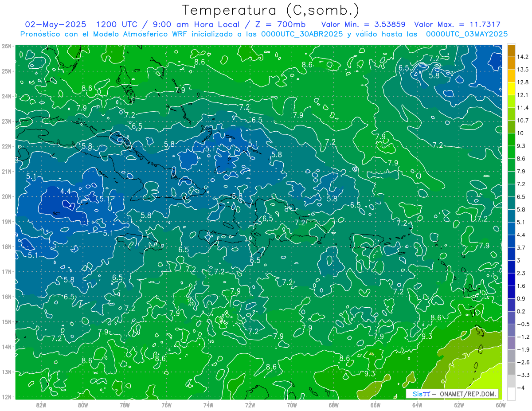Viewport: 532px width, 411px height.
Task: Click the "66W" longitude axis label
Action: tap(375, 405)
